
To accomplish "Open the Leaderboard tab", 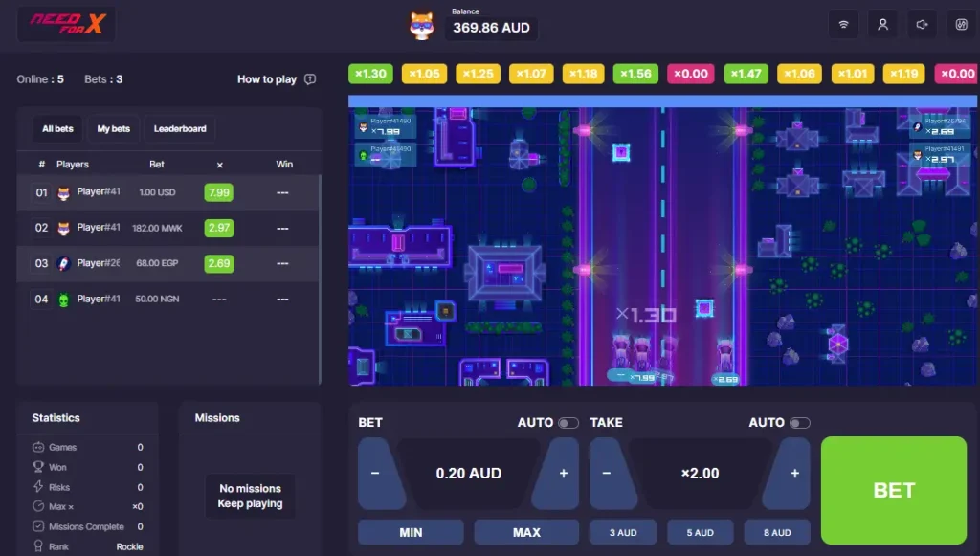I will (x=180, y=128).
